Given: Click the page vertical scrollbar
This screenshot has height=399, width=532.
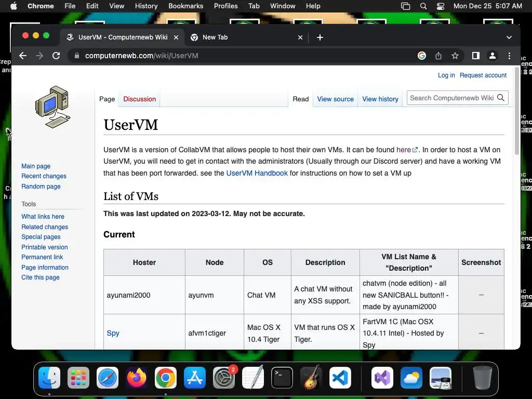Looking at the screenshot, I should click(517, 112).
